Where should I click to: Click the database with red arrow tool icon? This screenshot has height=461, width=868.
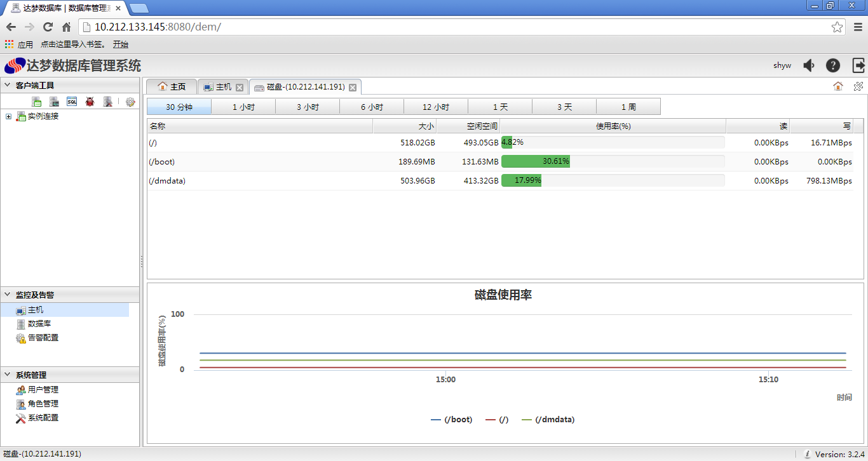click(108, 102)
